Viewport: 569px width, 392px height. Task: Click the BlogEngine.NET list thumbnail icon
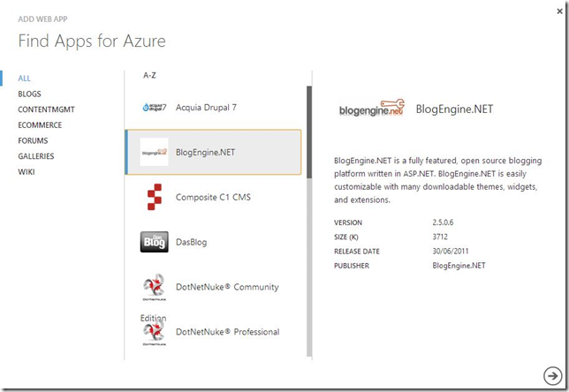[155, 152]
